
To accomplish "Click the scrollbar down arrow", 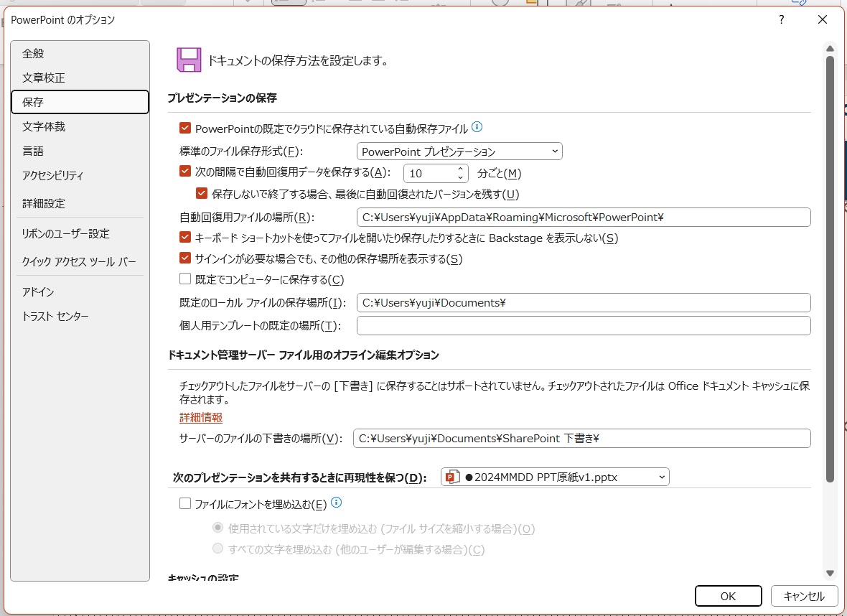I will [830, 574].
